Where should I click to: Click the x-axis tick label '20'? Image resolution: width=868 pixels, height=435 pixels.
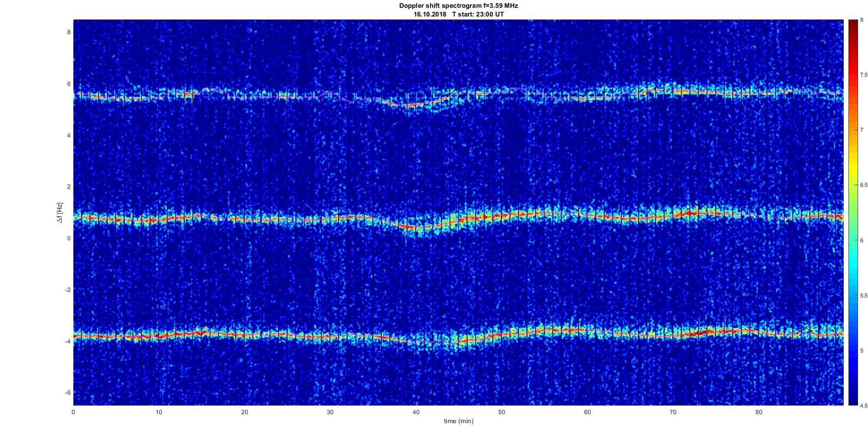(245, 412)
